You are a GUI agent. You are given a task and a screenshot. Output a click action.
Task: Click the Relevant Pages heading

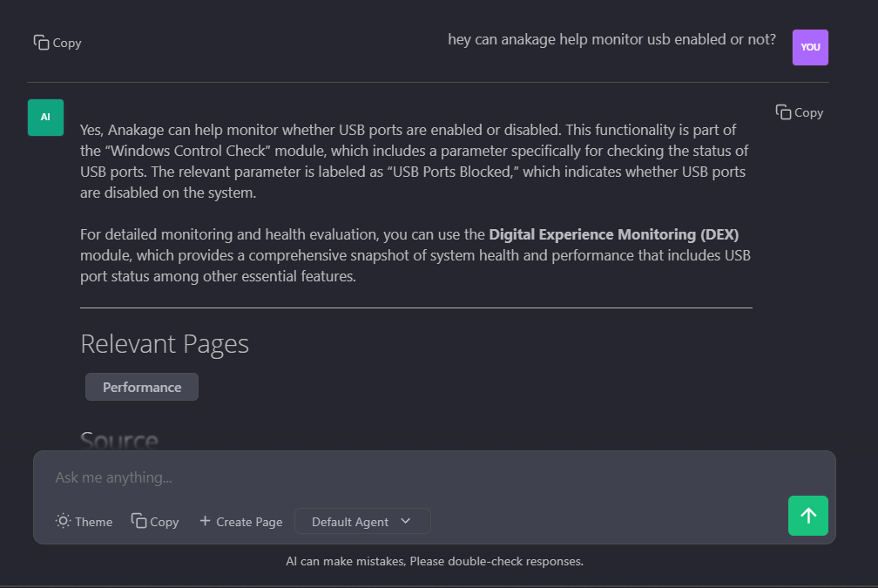coord(165,344)
